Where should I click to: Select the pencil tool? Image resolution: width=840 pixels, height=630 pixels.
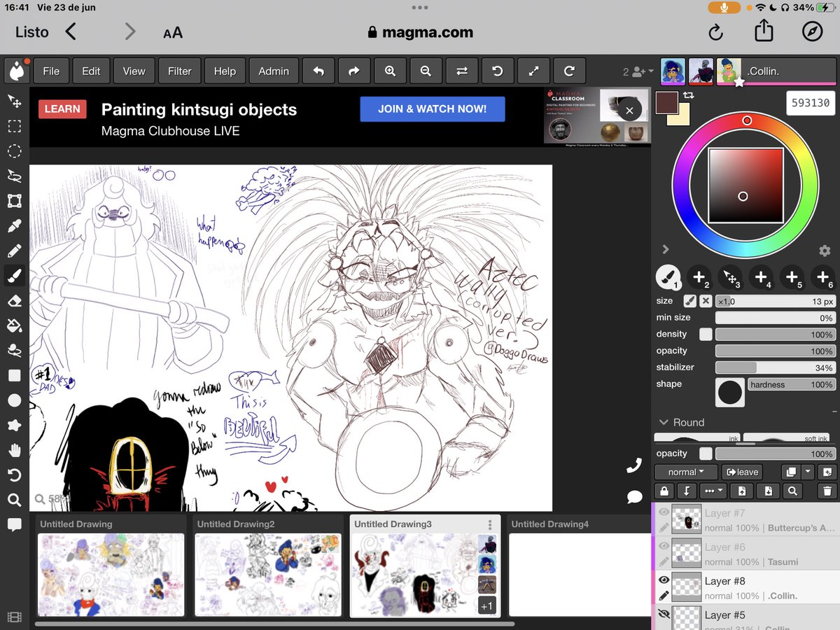[14, 251]
